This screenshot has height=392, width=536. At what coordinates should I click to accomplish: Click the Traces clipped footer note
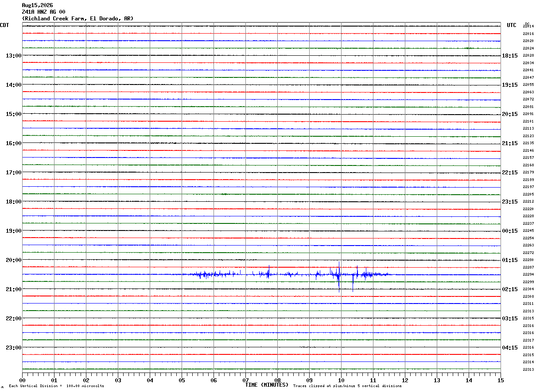coord(347,386)
